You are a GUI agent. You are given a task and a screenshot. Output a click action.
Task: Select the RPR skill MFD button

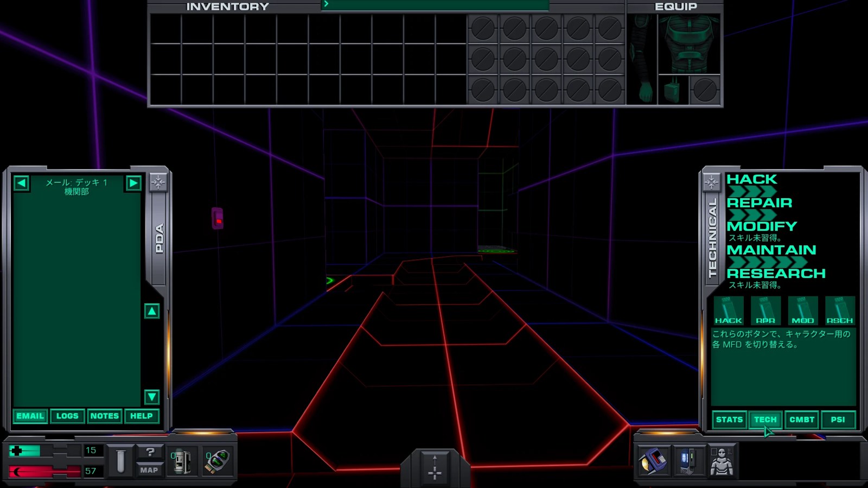coord(765,310)
